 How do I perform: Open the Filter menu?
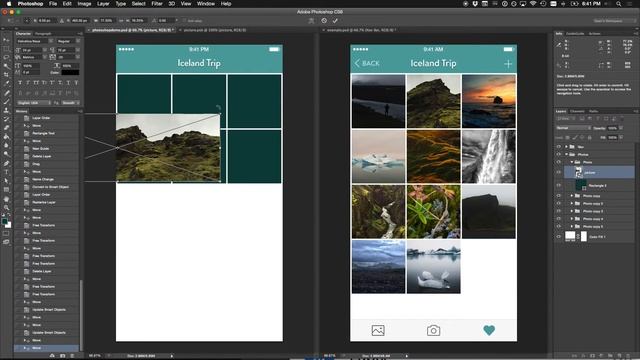click(157, 4)
